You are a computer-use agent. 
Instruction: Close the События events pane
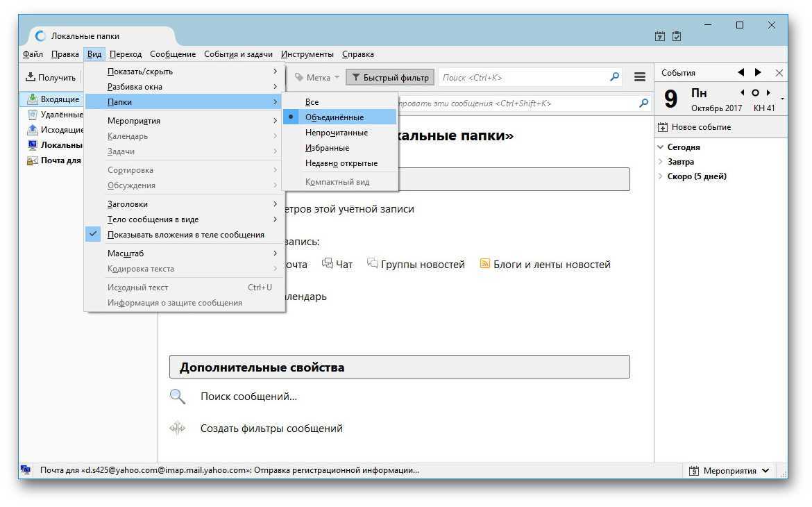click(x=779, y=73)
